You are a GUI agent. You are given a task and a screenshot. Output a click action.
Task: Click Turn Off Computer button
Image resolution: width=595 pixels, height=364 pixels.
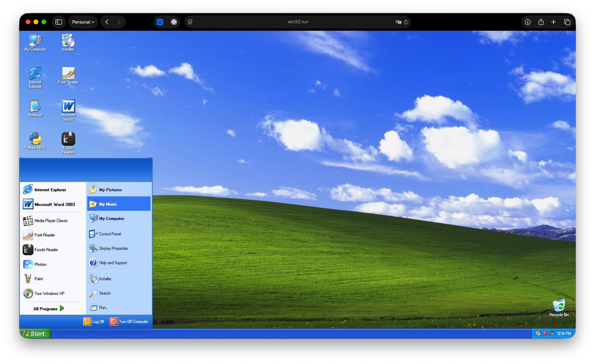(x=129, y=322)
